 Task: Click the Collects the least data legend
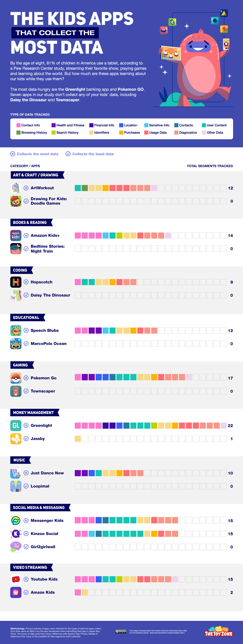click(x=90, y=154)
